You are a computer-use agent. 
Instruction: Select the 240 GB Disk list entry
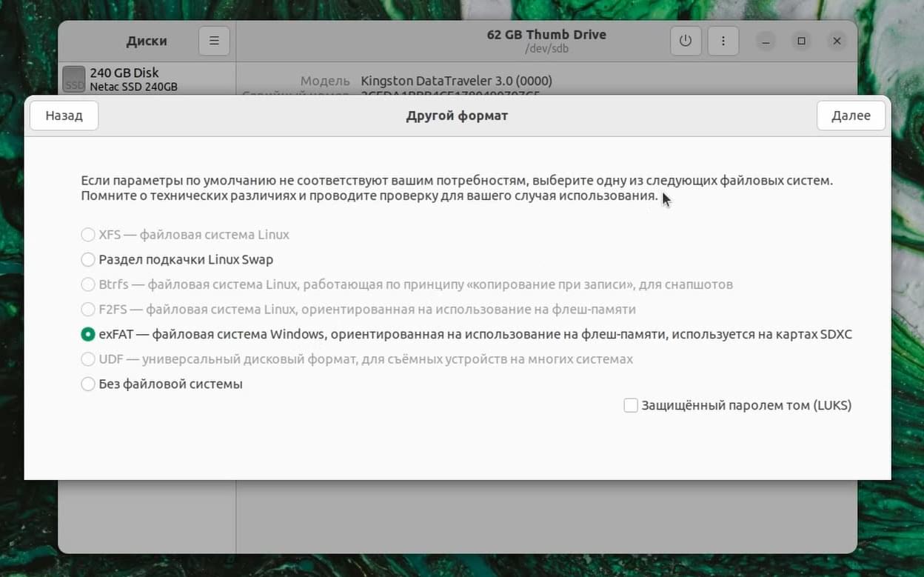(x=147, y=79)
